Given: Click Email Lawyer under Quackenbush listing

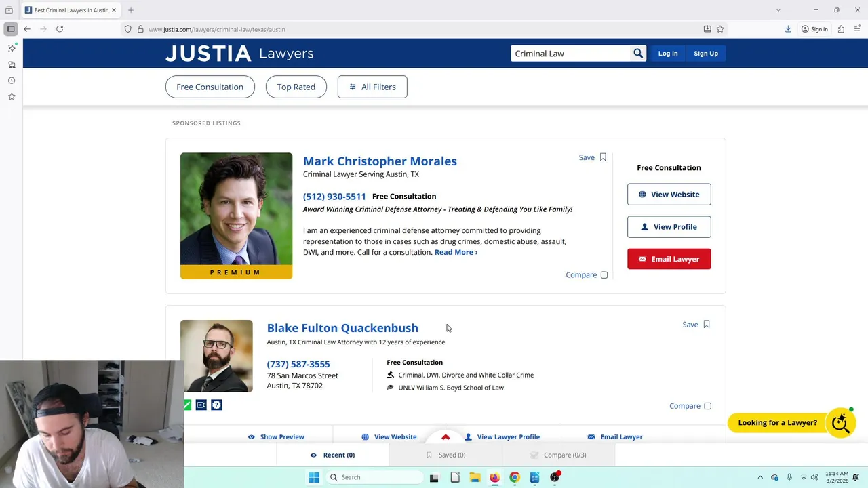Looking at the screenshot, I should pyautogui.click(x=615, y=437).
